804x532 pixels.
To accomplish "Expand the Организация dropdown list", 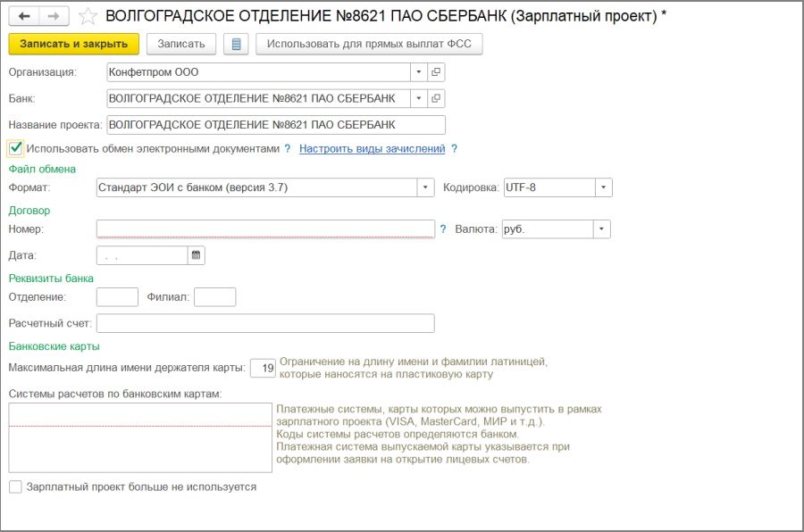I will 418,72.
